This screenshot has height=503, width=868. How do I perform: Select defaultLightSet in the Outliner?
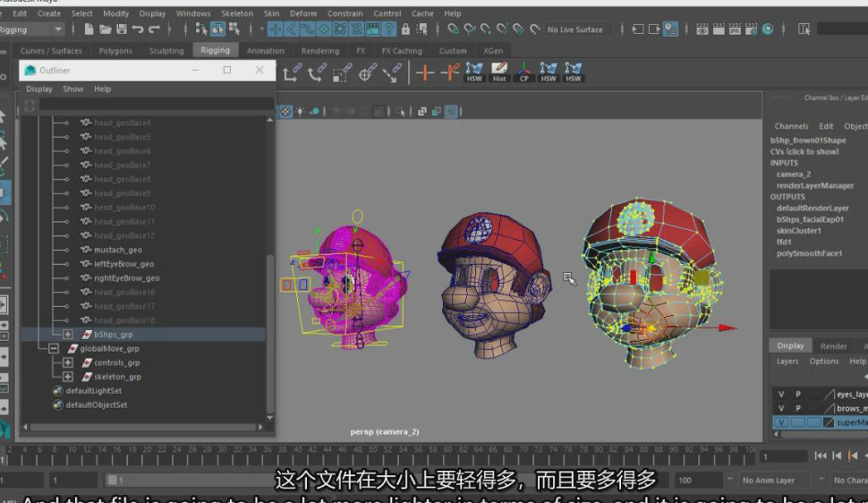[x=94, y=390]
